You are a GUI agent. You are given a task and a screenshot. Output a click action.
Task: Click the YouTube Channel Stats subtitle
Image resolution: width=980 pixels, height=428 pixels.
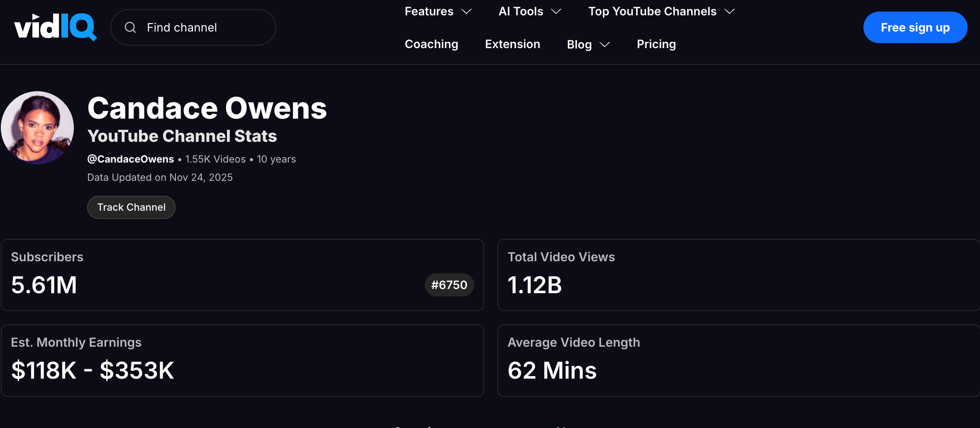coord(182,136)
